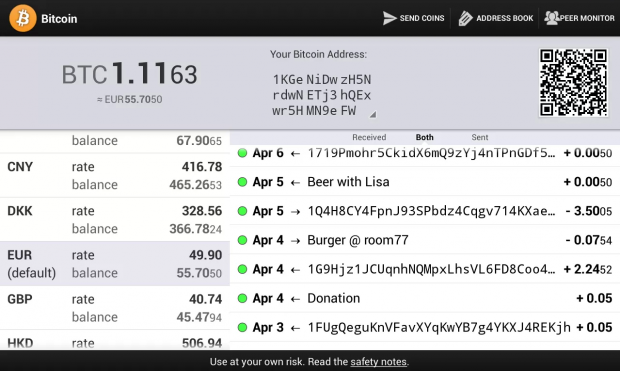Click the -3.5005 amount on Apr 5

pyautogui.click(x=589, y=211)
